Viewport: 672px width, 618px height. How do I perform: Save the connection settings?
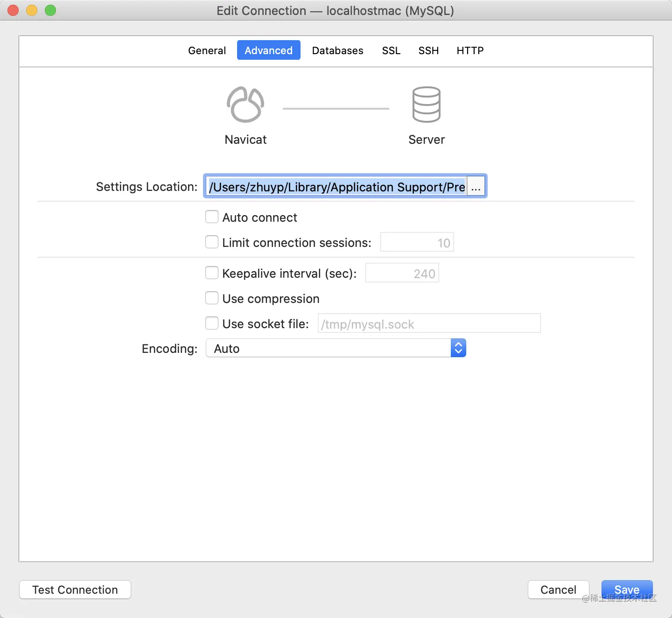[x=627, y=590]
